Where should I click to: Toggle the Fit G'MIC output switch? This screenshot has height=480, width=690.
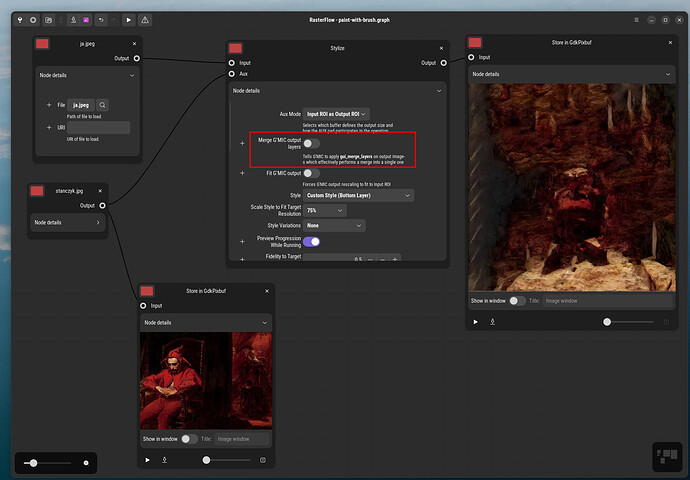click(x=312, y=173)
